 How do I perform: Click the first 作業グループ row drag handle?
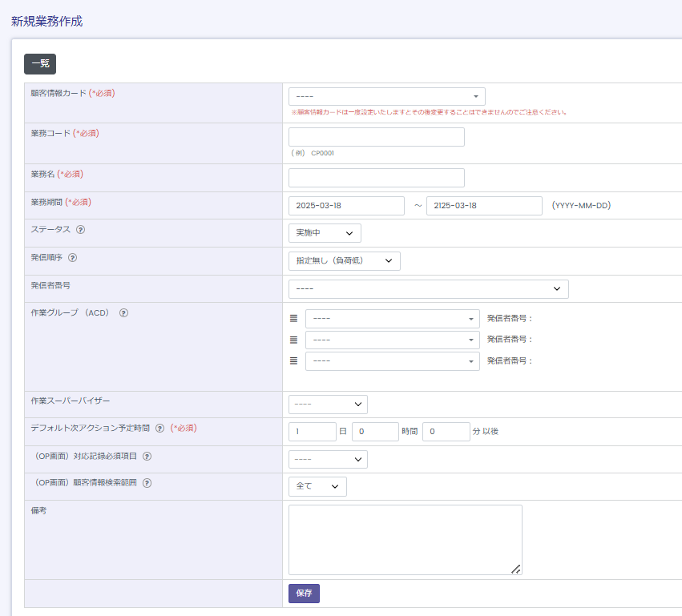click(293, 318)
